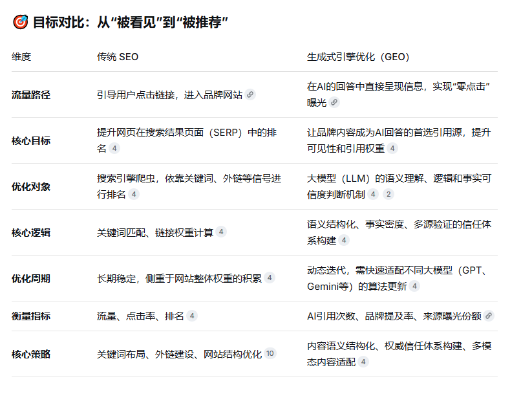The image size is (532, 394).
Task: Click citation 4 after 的算法更新
Action: pyautogui.click(x=414, y=286)
